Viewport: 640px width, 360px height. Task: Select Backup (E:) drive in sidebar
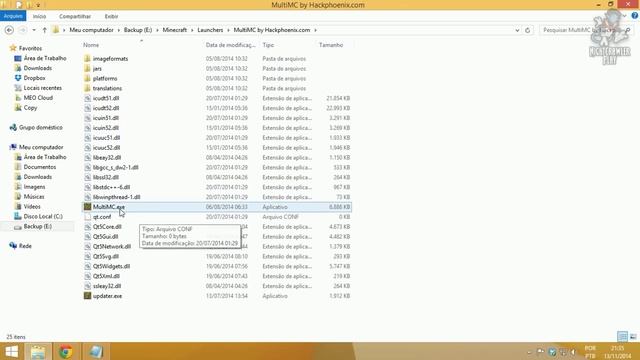tap(38, 226)
